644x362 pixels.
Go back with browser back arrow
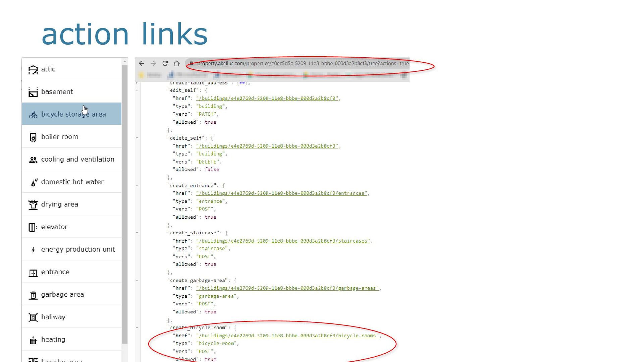point(142,63)
